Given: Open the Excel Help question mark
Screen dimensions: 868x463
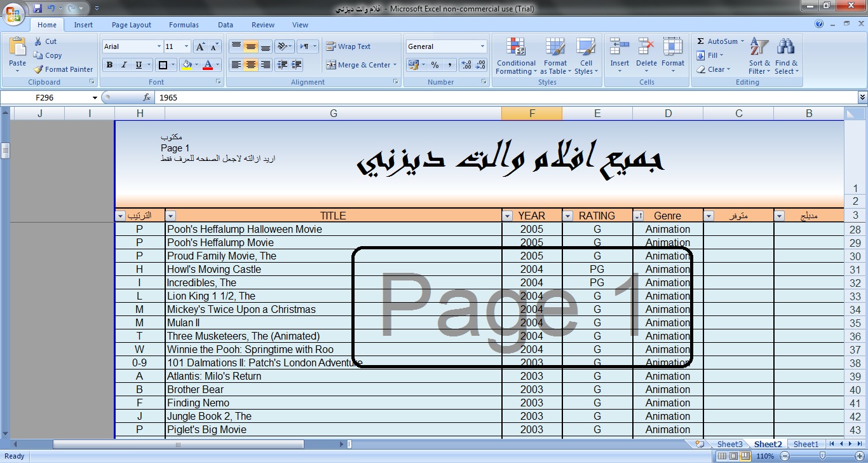Looking at the screenshot, I should pos(819,24).
